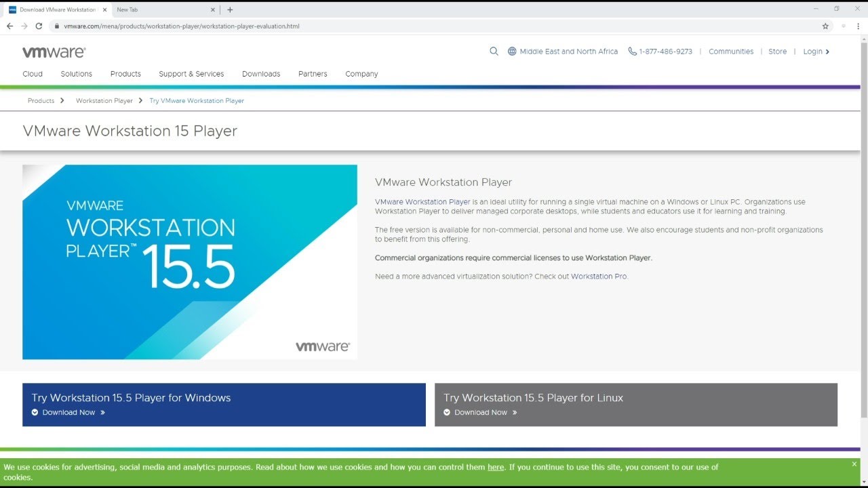This screenshot has width=868, height=488.
Task: Open the Products navigation menu
Action: (125, 74)
